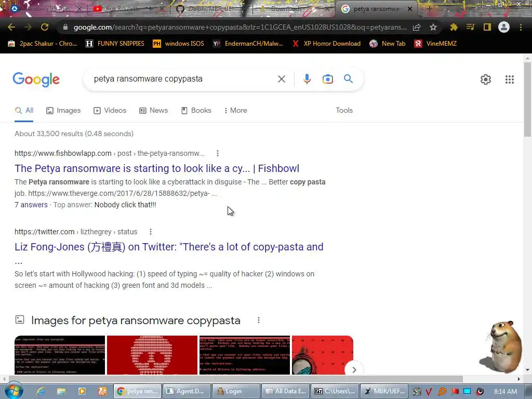Open options for the Images section

click(259, 320)
